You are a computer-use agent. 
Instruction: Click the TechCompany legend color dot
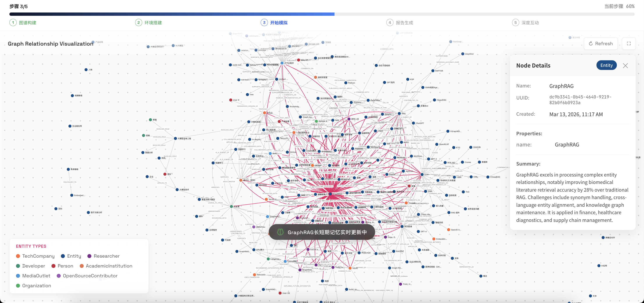[18, 256]
